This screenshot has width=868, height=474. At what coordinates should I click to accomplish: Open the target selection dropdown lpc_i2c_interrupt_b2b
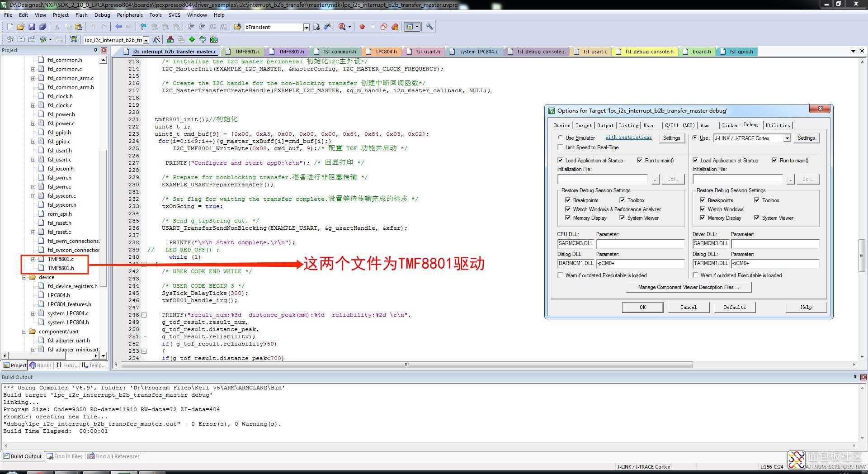146,40
